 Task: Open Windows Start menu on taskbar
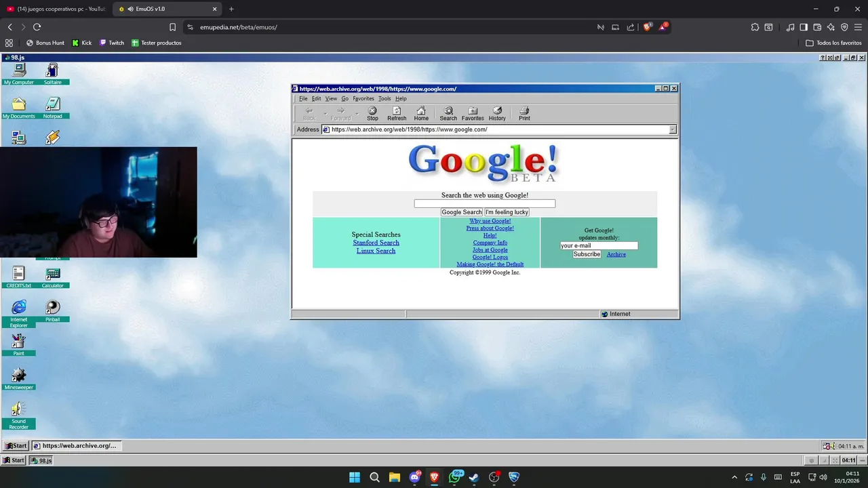point(355,477)
